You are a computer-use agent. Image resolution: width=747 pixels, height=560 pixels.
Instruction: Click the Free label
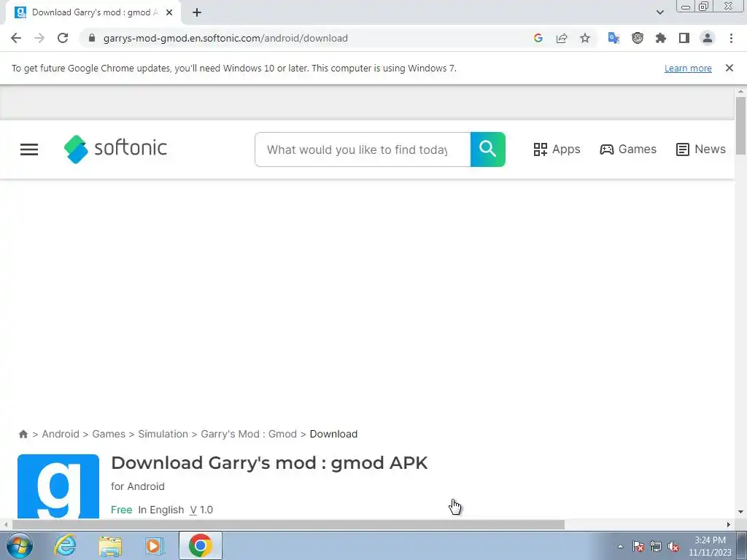(122, 510)
